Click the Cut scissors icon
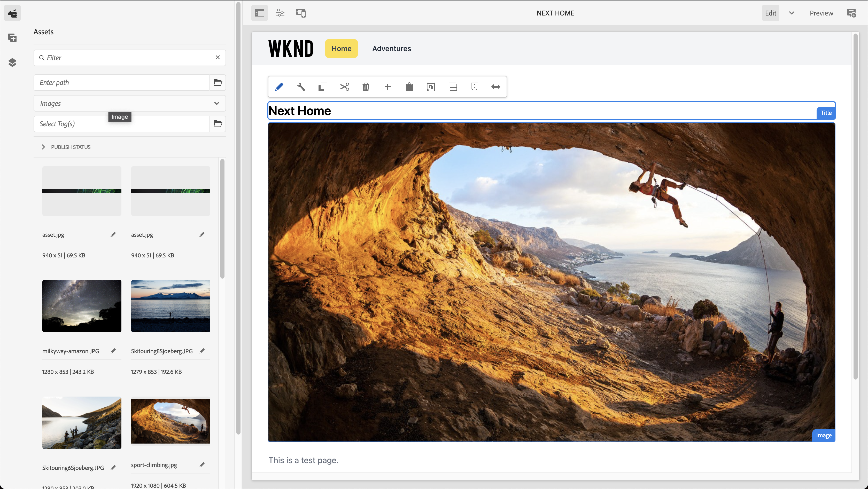Viewport: 868px width, 489px height. pos(344,87)
